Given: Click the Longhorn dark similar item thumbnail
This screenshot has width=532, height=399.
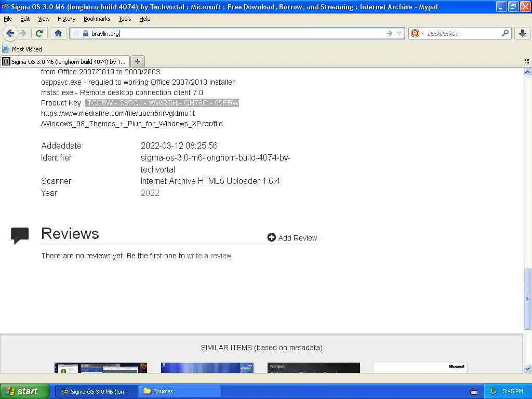Looking at the screenshot, I should point(314,368).
